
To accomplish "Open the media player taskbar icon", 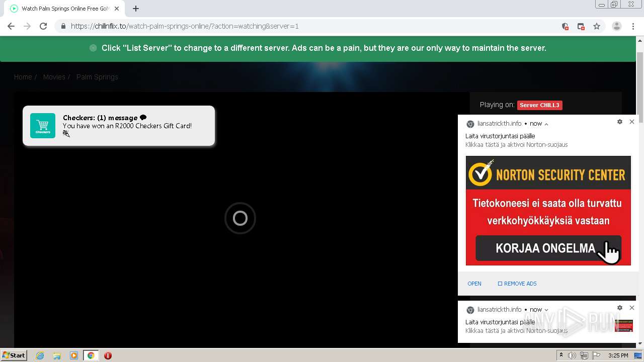I will click(74, 355).
